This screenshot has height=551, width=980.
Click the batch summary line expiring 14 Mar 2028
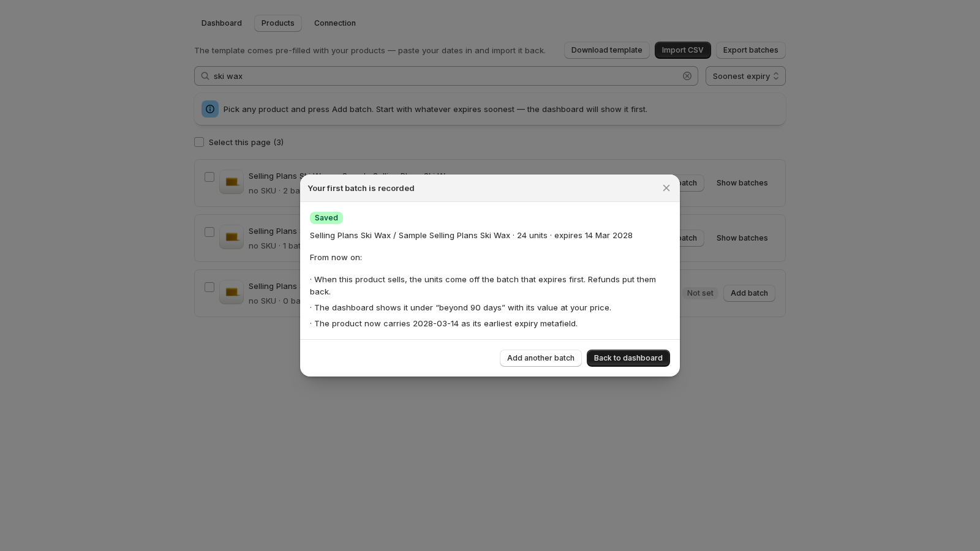click(471, 235)
